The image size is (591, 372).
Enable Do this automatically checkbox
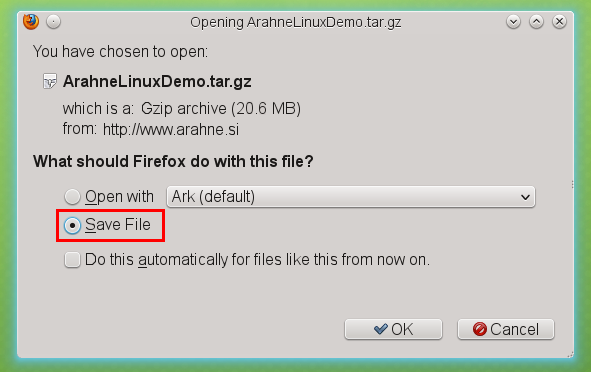point(72,260)
